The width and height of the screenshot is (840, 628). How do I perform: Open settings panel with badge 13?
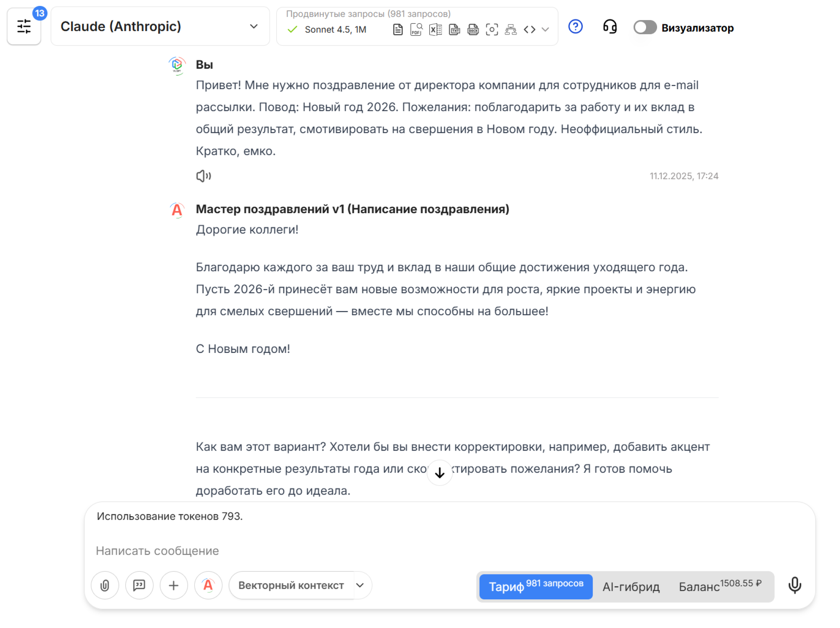(x=24, y=26)
